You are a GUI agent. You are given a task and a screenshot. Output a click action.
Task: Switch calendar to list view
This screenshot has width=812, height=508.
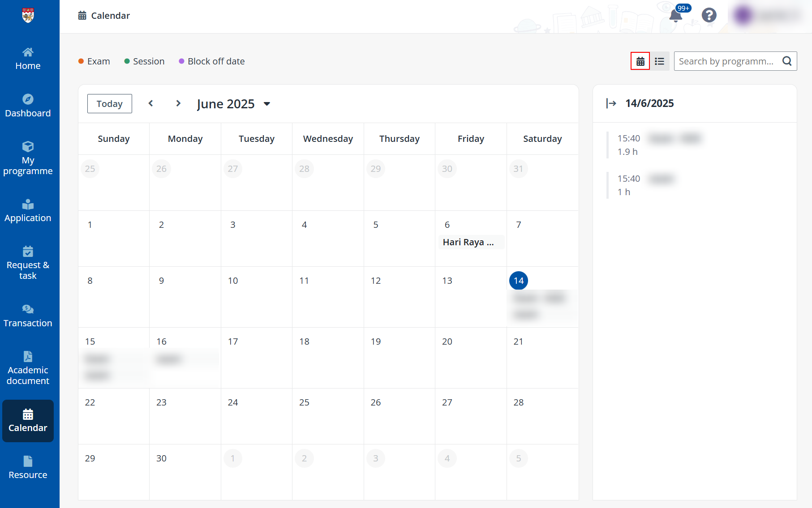(x=659, y=61)
